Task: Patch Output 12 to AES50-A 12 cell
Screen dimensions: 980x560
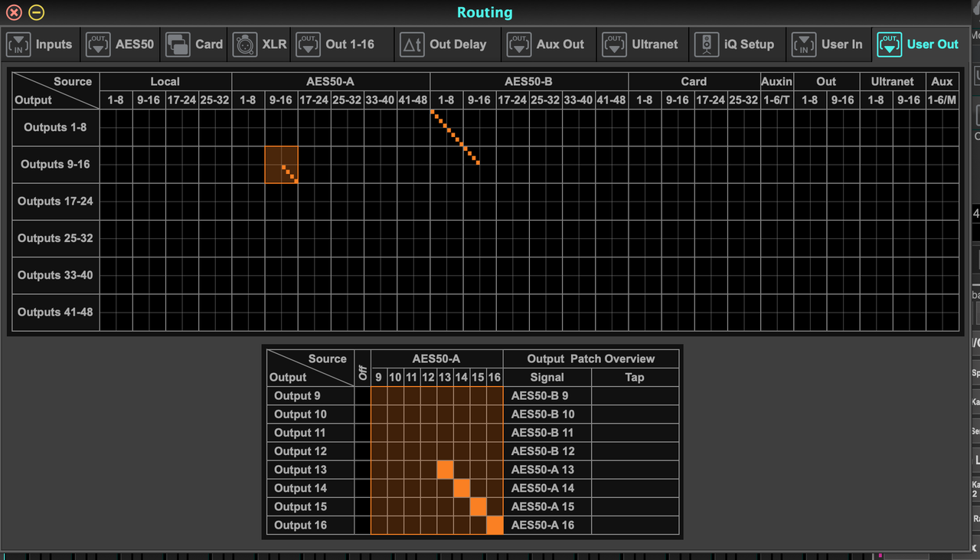Action: click(429, 451)
